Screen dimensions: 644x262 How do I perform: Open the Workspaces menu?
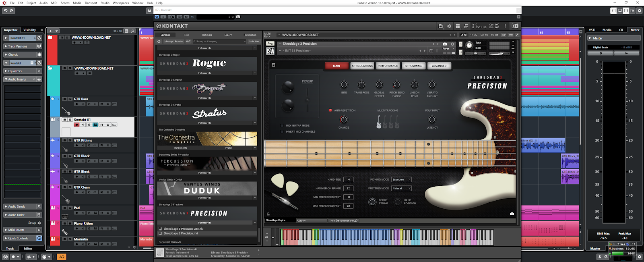pos(121,3)
